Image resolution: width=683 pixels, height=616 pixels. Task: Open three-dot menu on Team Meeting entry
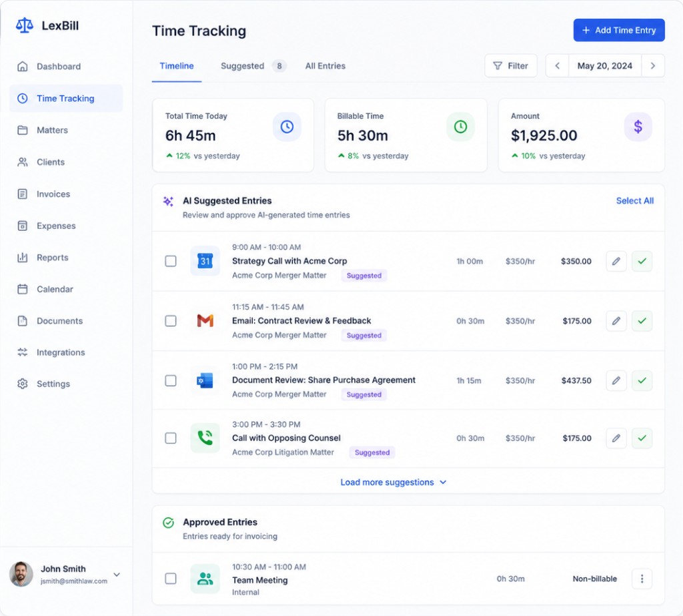coord(642,579)
